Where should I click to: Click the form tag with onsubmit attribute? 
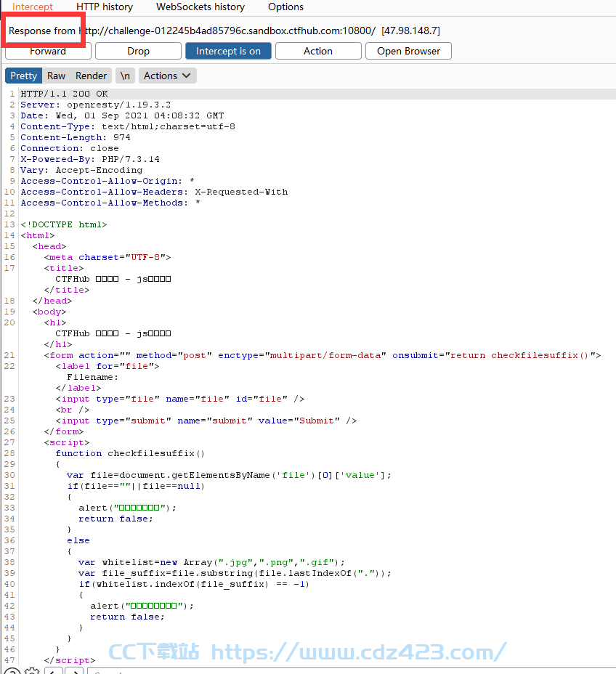[323, 355]
